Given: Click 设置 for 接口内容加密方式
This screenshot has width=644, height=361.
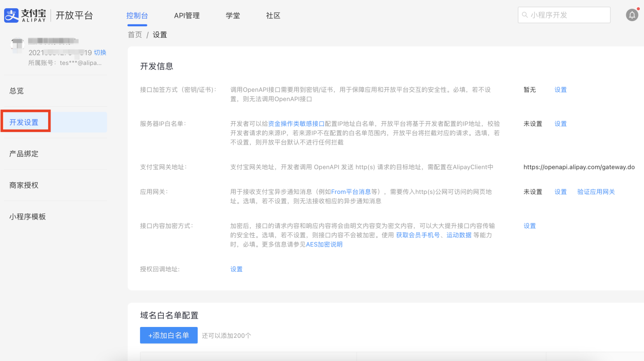Looking at the screenshot, I should coord(530,226).
